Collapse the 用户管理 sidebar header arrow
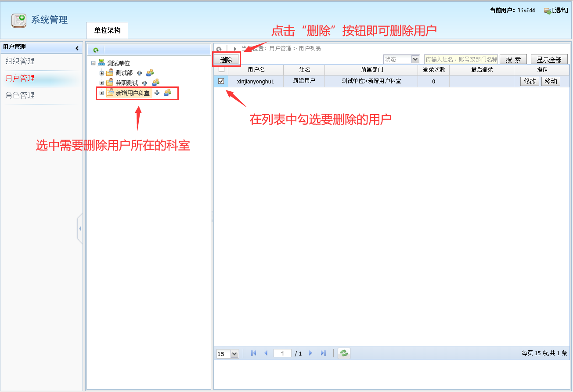Screen dimensions: 573x392 (77, 48)
